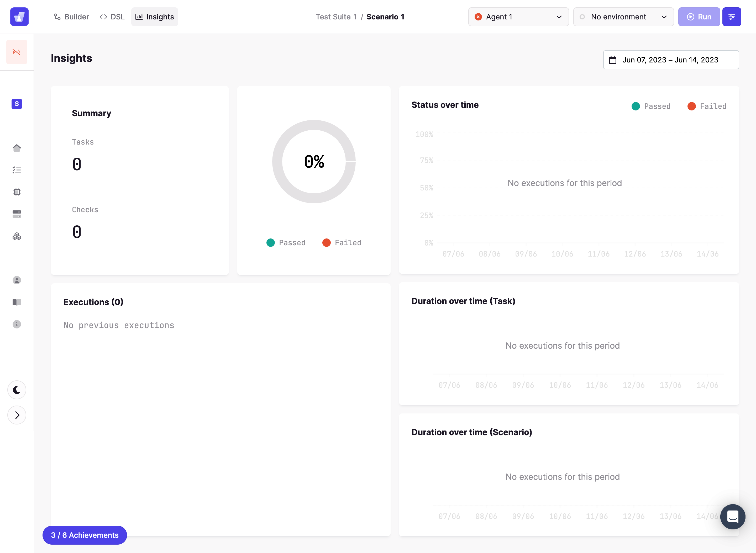Image resolution: width=756 pixels, height=553 pixels.
Task: Go to Home via sidebar house icon
Action: (17, 148)
